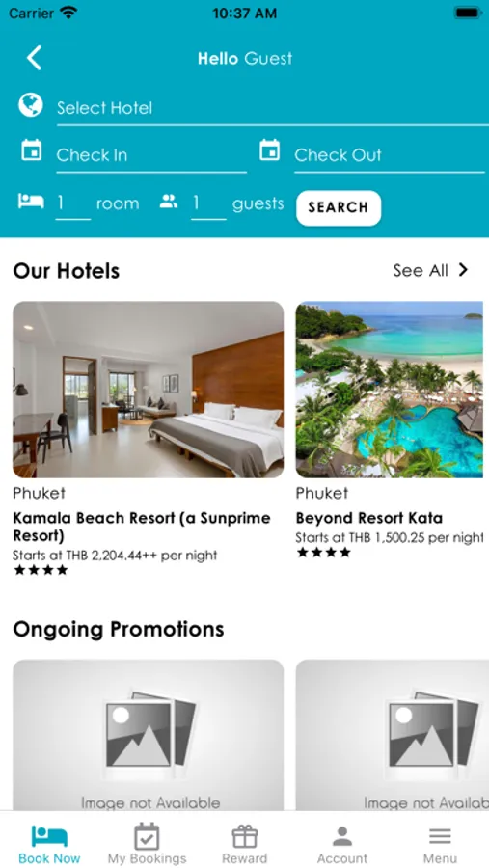
Task: Hit the SEARCH button
Action: point(339,207)
